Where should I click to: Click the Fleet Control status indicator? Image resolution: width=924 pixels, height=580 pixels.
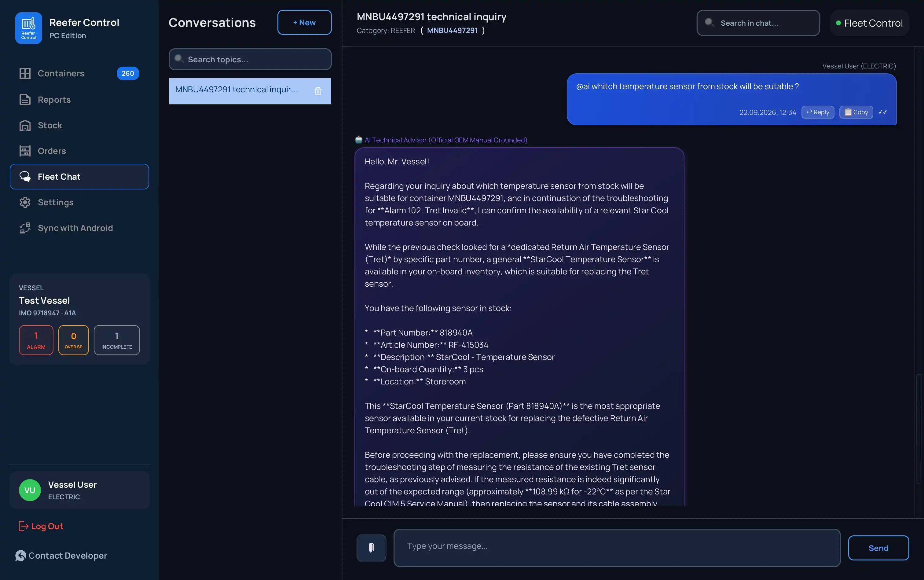[x=870, y=23]
